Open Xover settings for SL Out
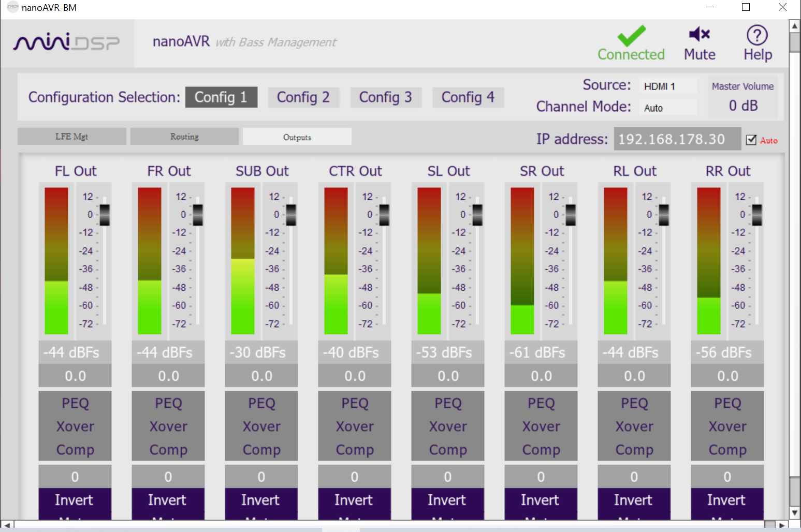This screenshot has width=801, height=532. (448, 426)
